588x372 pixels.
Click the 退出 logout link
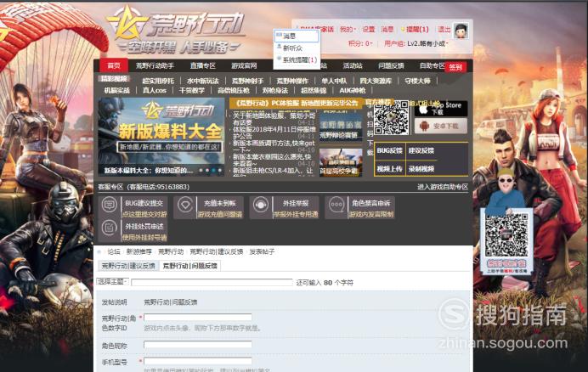pos(444,29)
